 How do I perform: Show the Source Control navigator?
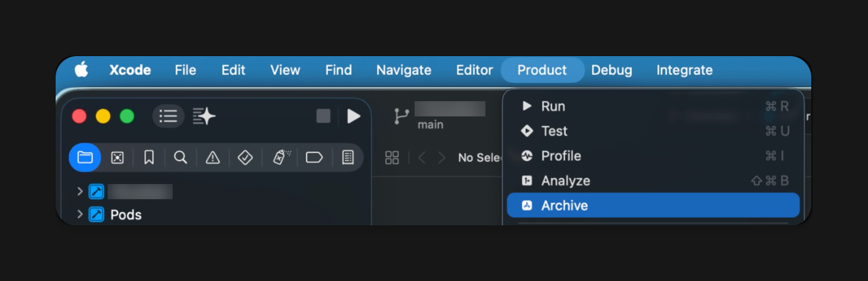118,157
